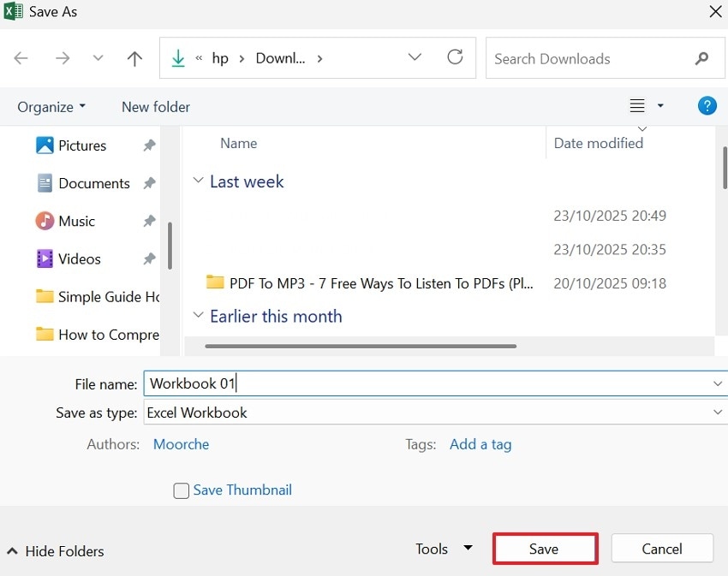This screenshot has height=576, width=728.
Task: Click the pin icon next to Pictures
Action: point(149,145)
